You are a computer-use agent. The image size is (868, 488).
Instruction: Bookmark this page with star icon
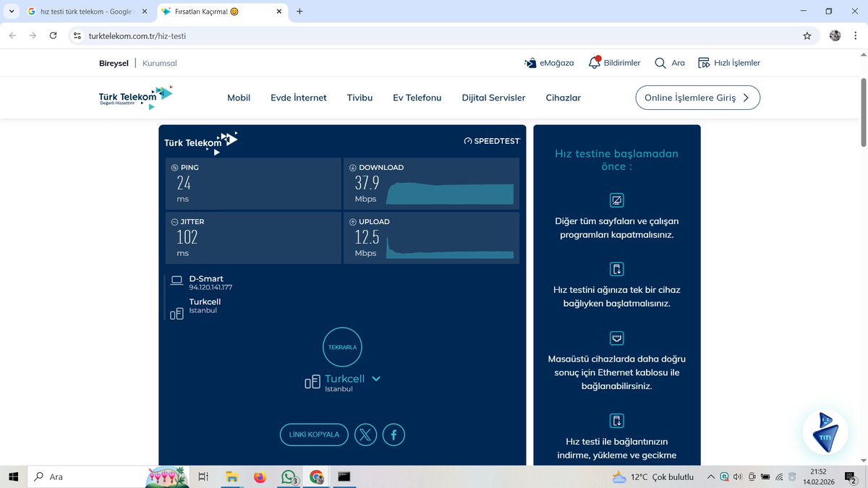pyautogui.click(x=807, y=35)
